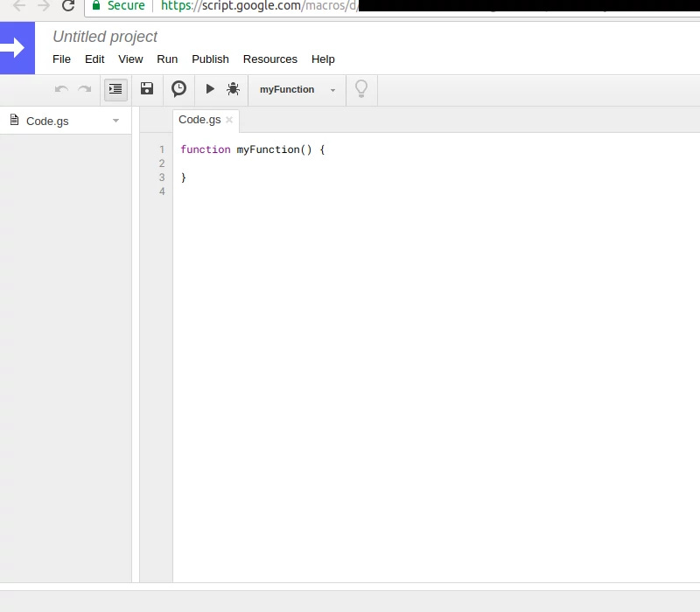This screenshot has height=612, width=700.
Task: Open the Publish menu
Action: tap(210, 59)
